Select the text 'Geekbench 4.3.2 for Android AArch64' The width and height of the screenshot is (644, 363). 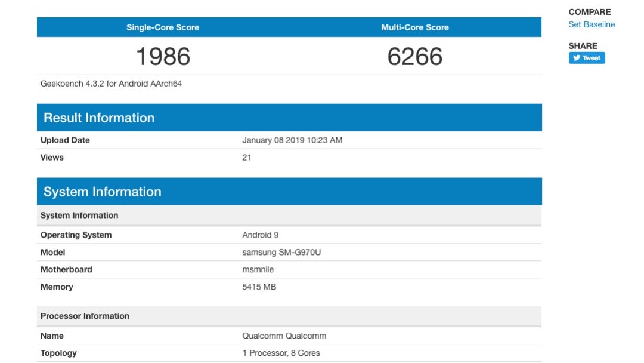(111, 84)
